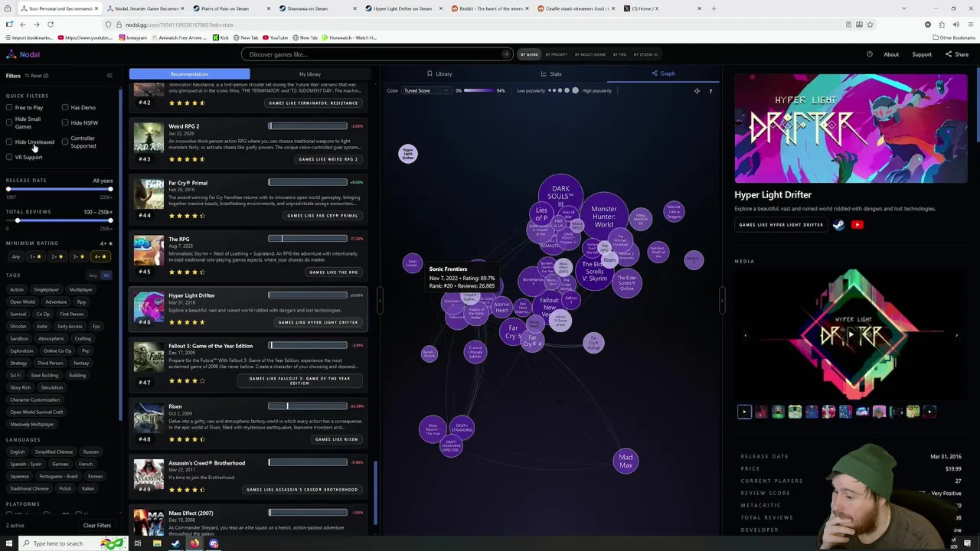The image size is (980, 551).
Task: Enable the VR Support checkbox
Action: click(x=9, y=157)
